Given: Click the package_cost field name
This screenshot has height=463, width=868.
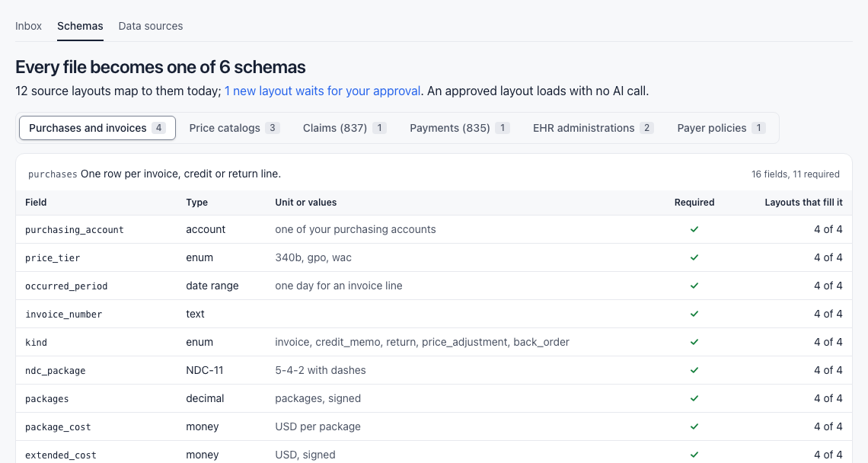Looking at the screenshot, I should (58, 427).
